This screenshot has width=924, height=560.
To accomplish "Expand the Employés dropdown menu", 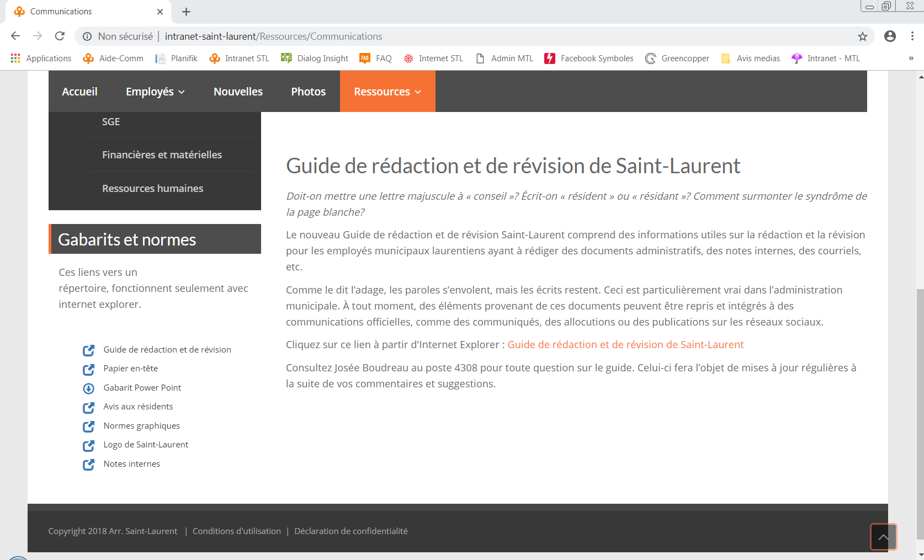I will click(x=155, y=92).
